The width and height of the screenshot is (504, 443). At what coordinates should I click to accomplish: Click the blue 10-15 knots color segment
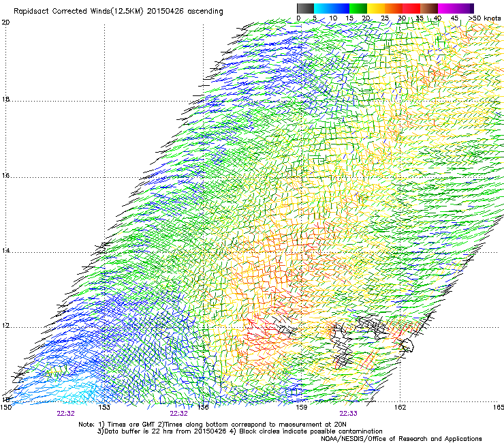[341, 8]
